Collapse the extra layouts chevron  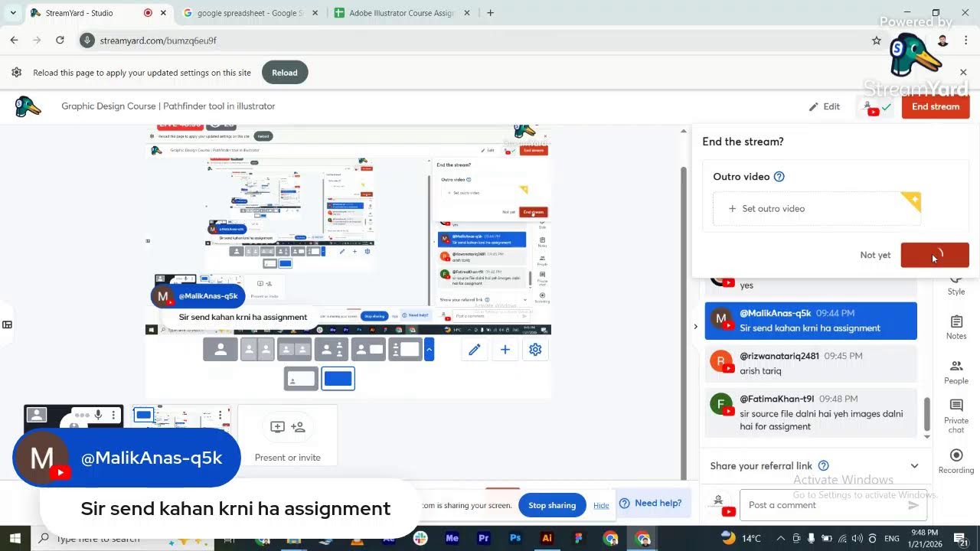tap(429, 350)
